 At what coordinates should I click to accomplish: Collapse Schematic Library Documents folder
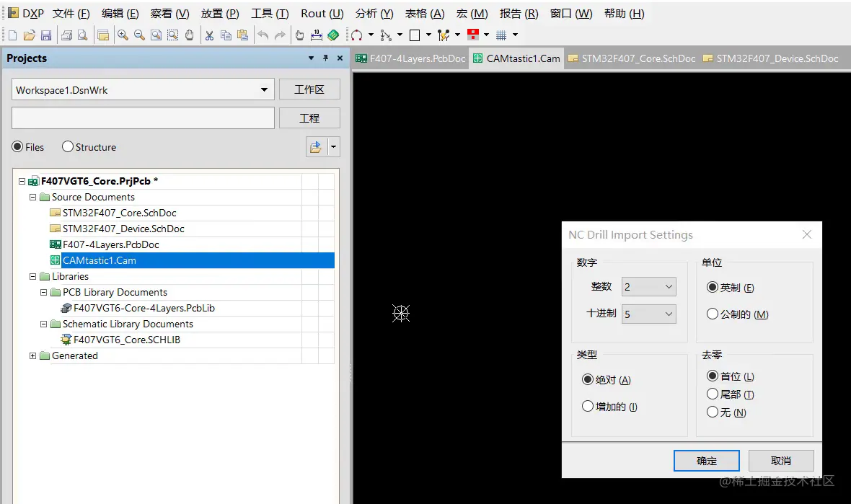coord(44,324)
